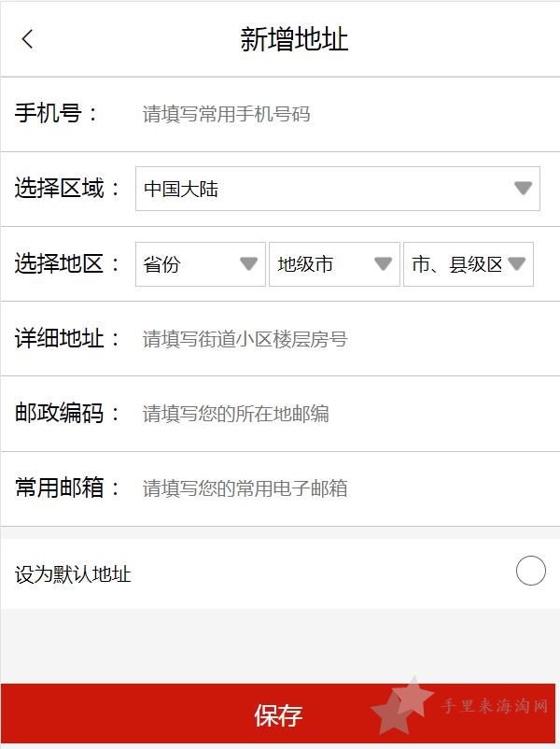Image resolution: width=560 pixels, height=749 pixels.
Task: Open the 市、县级区 district dropdown
Action: (x=469, y=264)
